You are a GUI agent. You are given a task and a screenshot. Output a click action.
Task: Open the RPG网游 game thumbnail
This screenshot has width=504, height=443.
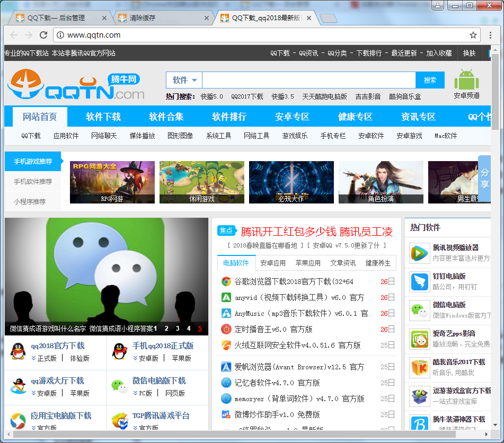tap(112, 182)
